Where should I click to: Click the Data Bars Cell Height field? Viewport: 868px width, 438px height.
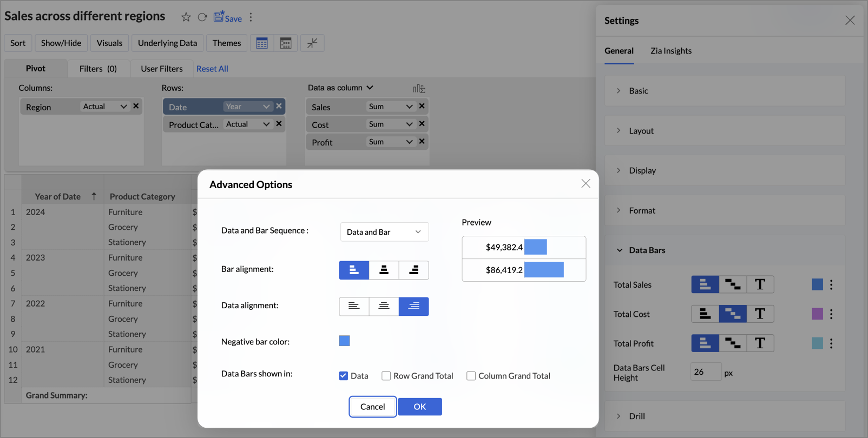(x=706, y=372)
